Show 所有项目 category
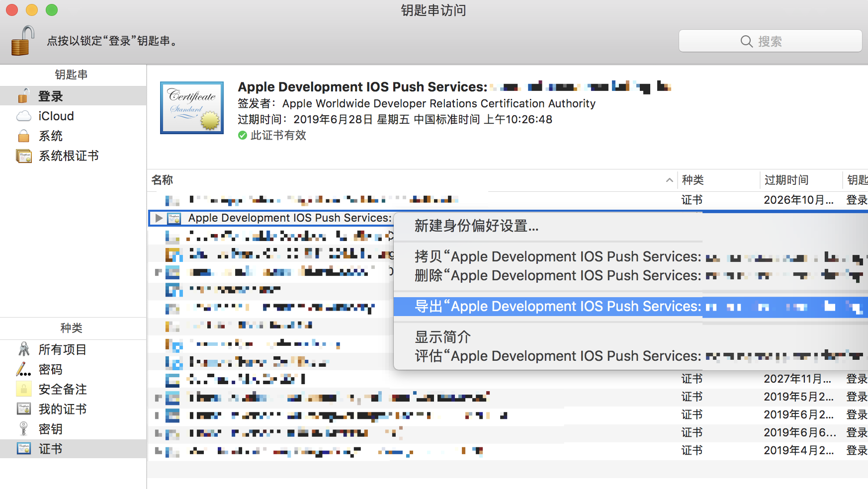Image resolution: width=868 pixels, height=489 pixels. pyautogui.click(x=62, y=350)
